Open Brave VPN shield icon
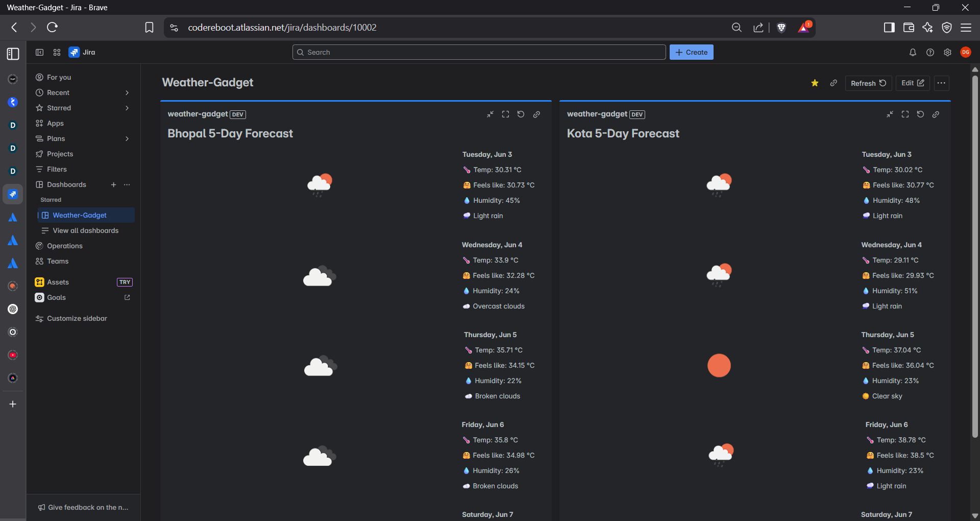This screenshot has width=980, height=521. point(947,28)
